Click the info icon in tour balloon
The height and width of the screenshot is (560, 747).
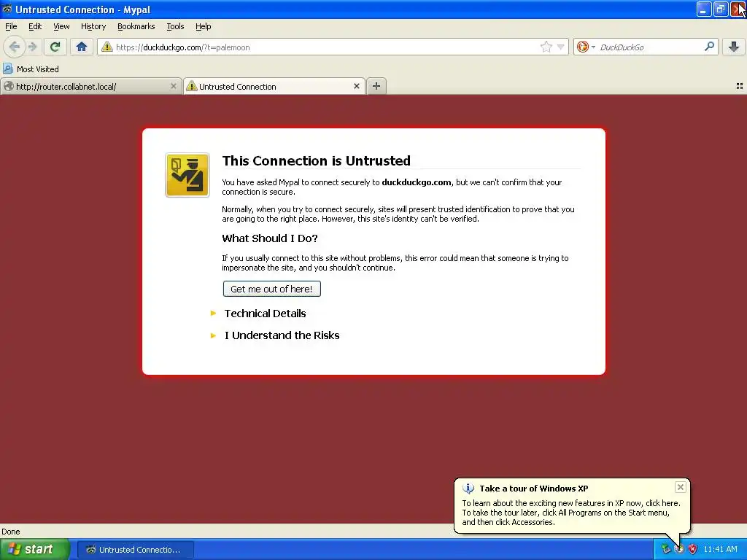(x=468, y=488)
